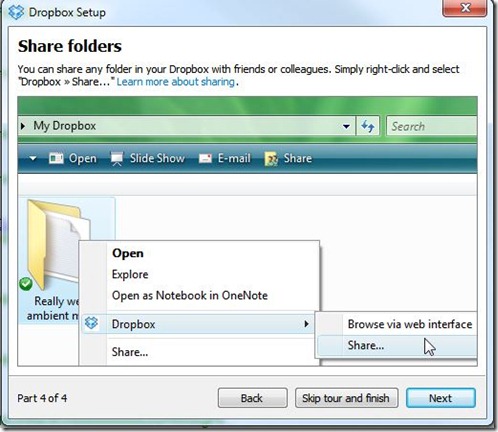This screenshot has width=498, height=432.
Task: Click the Open icon in explorer toolbar
Action: (56, 158)
